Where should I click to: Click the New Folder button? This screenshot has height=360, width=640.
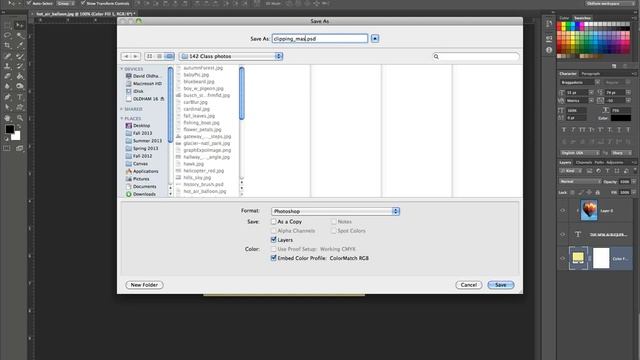144,285
